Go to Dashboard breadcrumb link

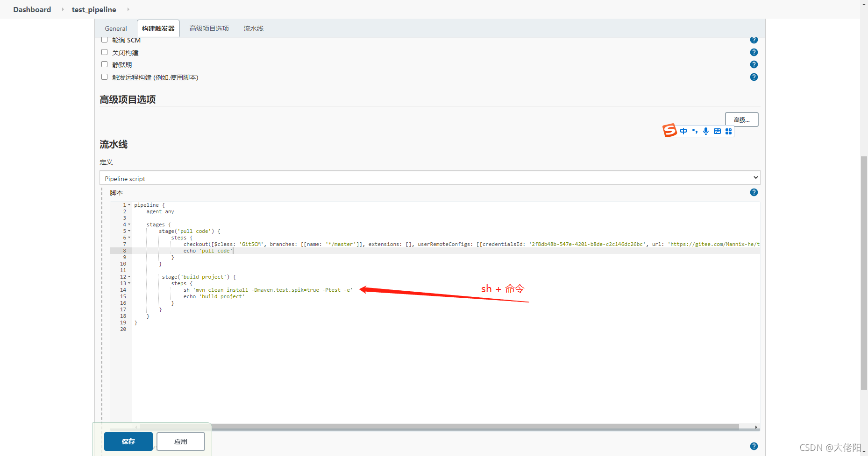[x=32, y=9]
